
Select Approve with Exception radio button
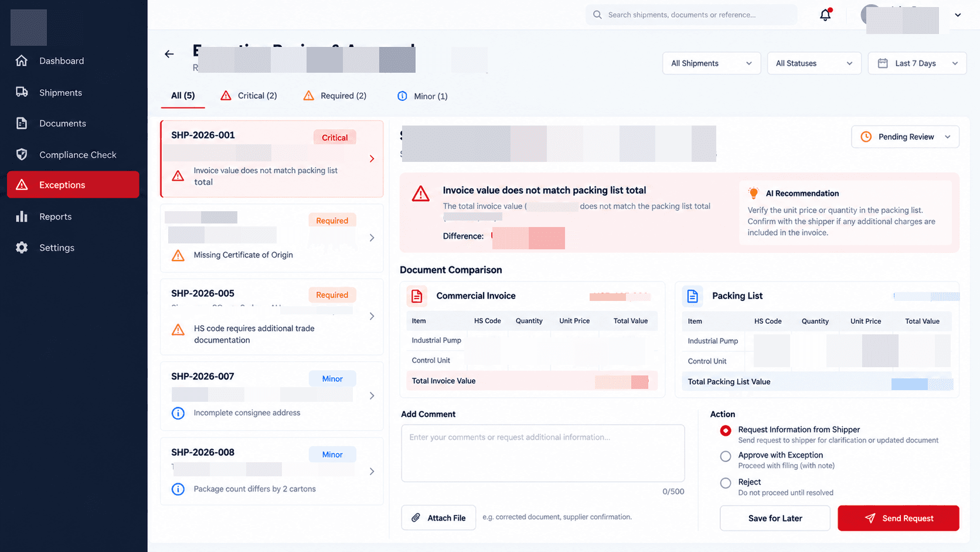(x=726, y=456)
